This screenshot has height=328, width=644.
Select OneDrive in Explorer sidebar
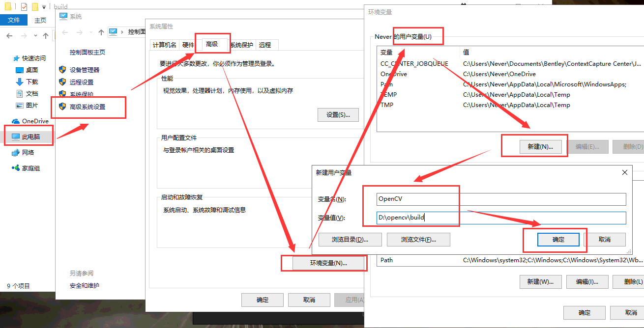[x=30, y=121]
